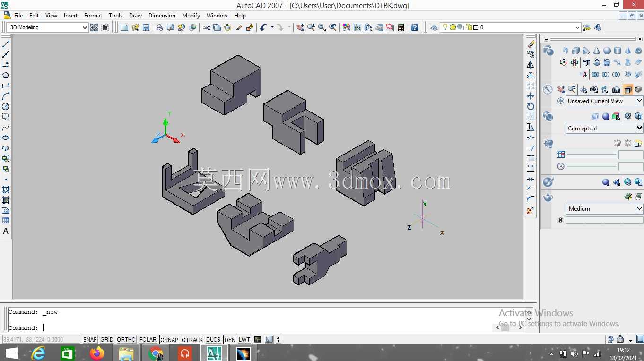Image resolution: width=644 pixels, height=361 pixels.
Task: Toggle ORTHO mode in the status bar
Action: [x=126, y=339]
